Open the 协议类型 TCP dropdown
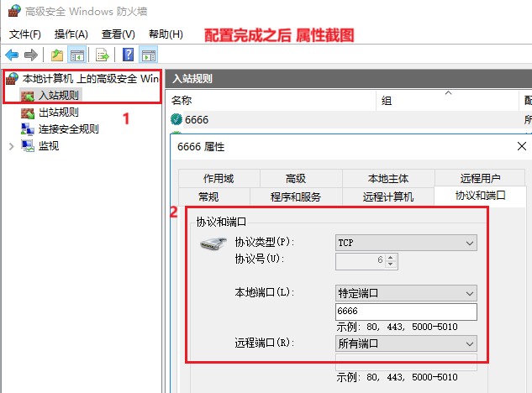 (406, 243)
